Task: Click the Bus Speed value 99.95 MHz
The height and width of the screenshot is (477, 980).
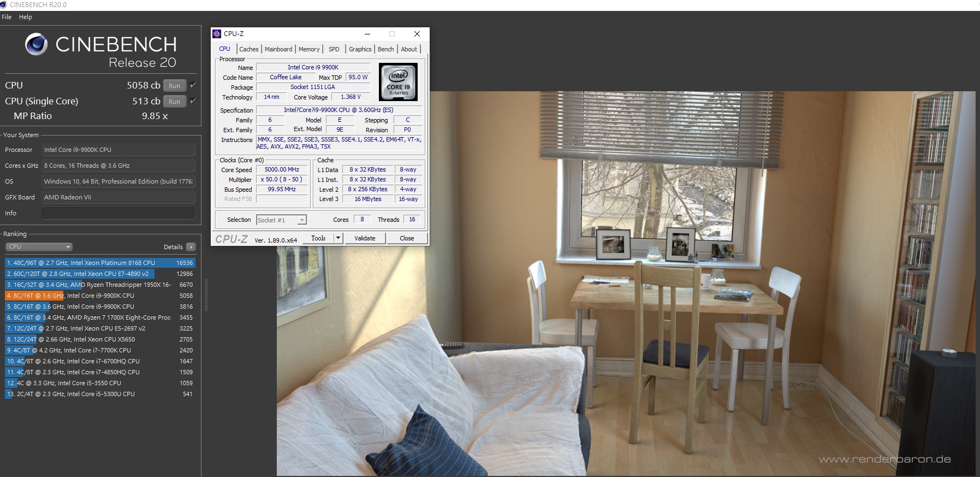Action: tap(282, 190)
